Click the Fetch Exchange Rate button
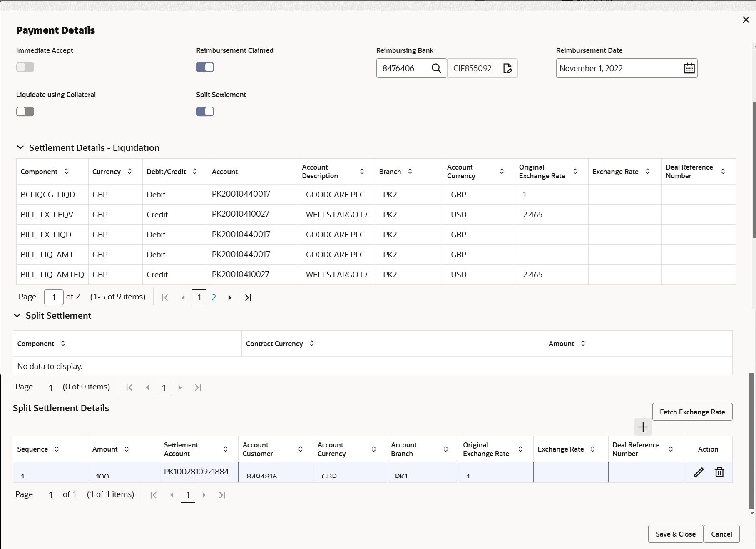Image resolution: width=756 pixels, height=549 pixels. 692,412
